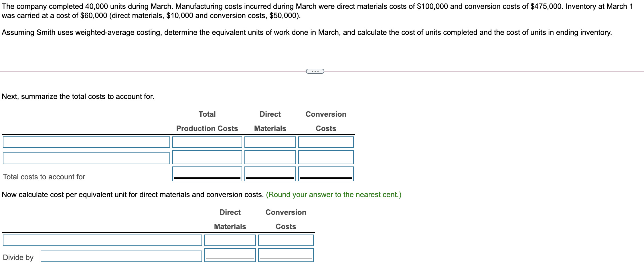Click second row Direct Materials field in summary

[270, 157]
